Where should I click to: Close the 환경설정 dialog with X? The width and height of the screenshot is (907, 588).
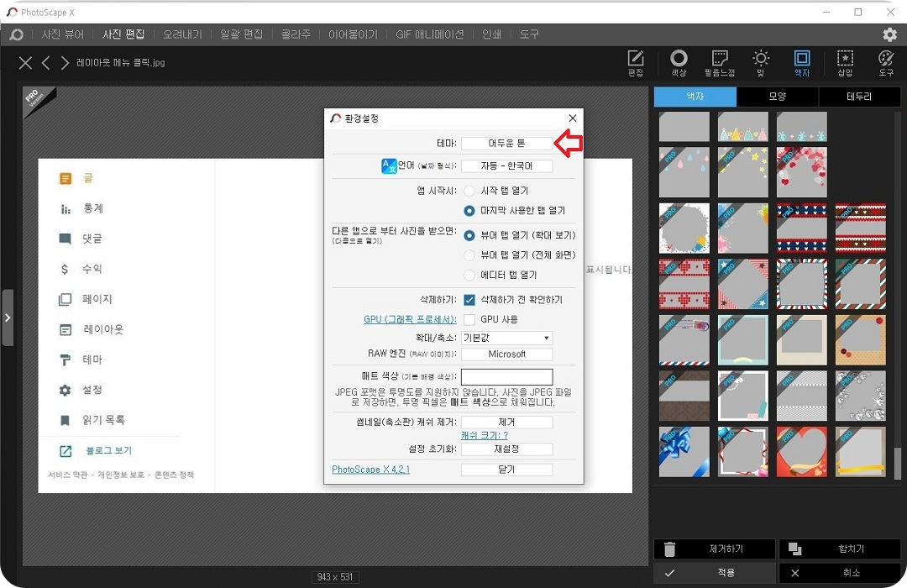pyautogui.click(x=573, y=118)
